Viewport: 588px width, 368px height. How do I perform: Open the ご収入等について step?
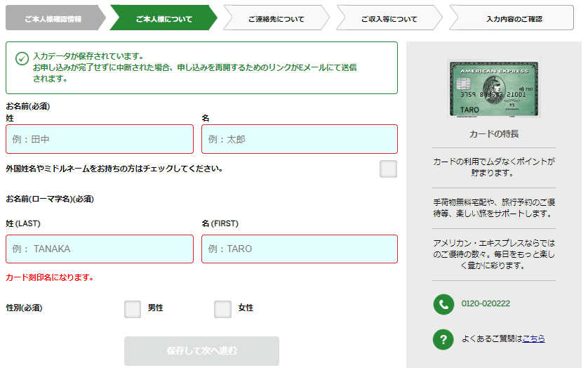[389, 18]
